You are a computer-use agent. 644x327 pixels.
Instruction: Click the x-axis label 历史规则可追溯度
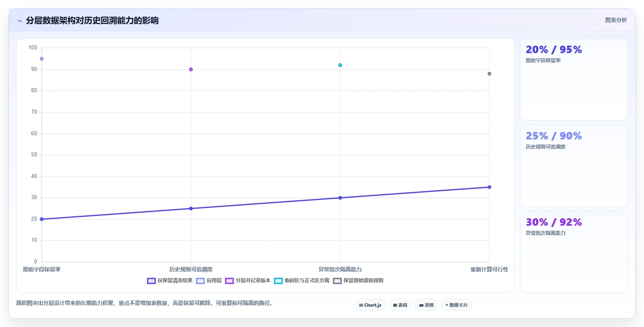pos(191,270)
